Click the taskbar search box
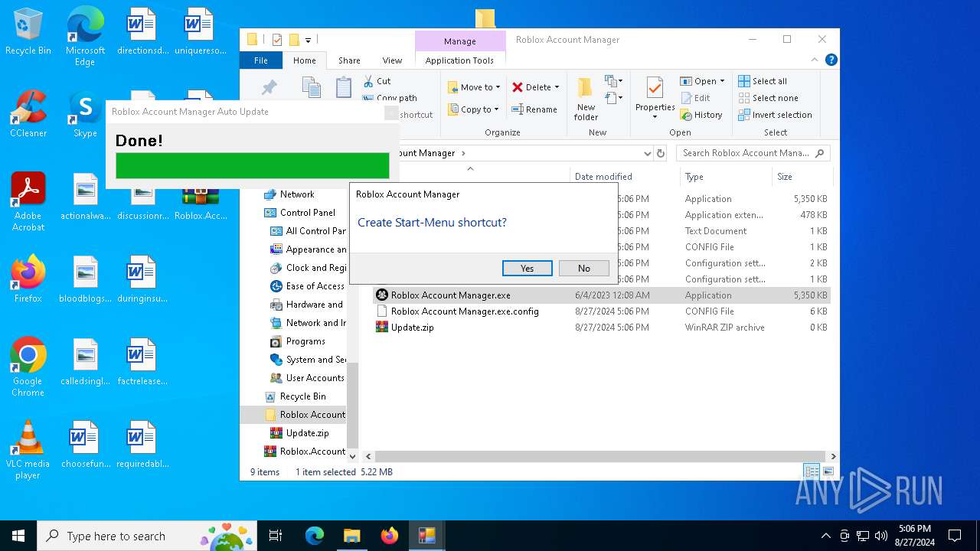 (x=147, y=536)
